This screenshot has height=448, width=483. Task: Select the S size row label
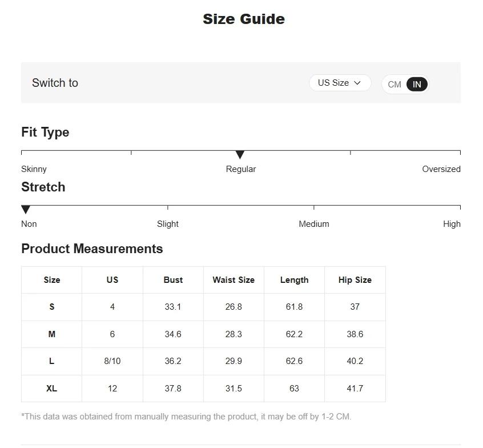tap(52, 307)
